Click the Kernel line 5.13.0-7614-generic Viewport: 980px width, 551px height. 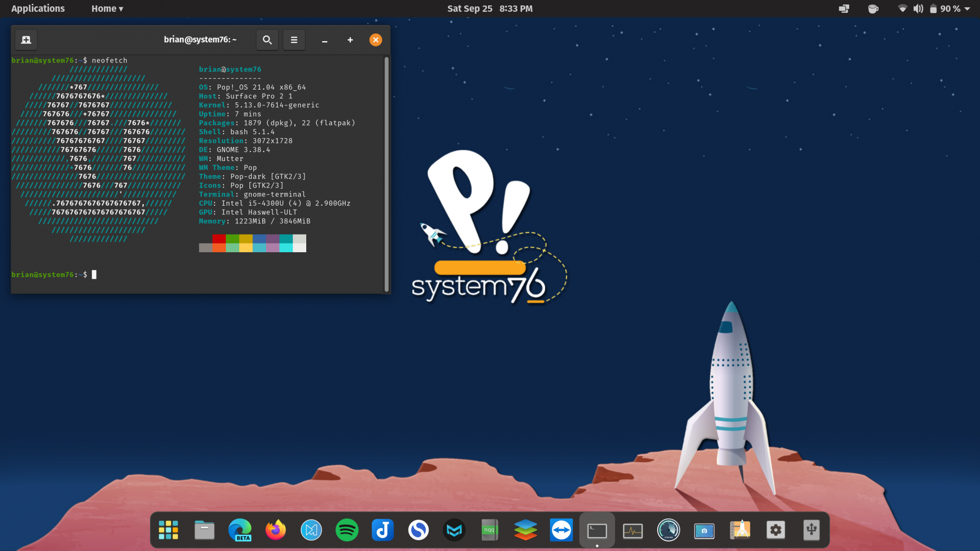tap(259, 105)
